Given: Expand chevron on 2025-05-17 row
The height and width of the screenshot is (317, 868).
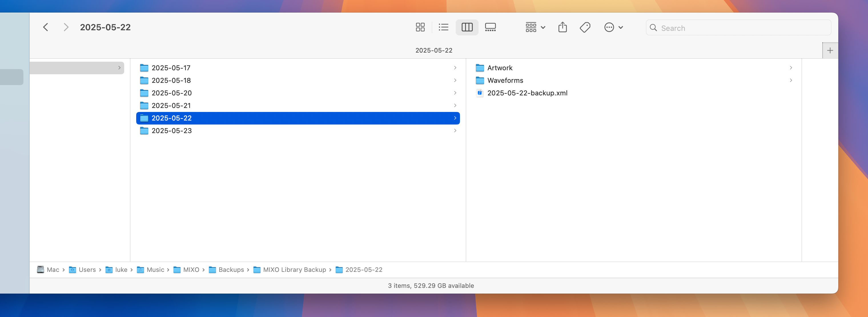Looking at the screenshot, I should tap(455, 68).
